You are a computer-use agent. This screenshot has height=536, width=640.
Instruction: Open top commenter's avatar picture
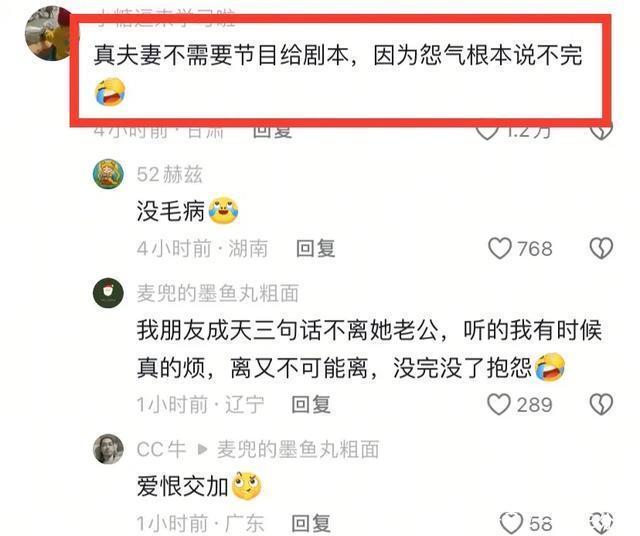click(x=48, y=33)
